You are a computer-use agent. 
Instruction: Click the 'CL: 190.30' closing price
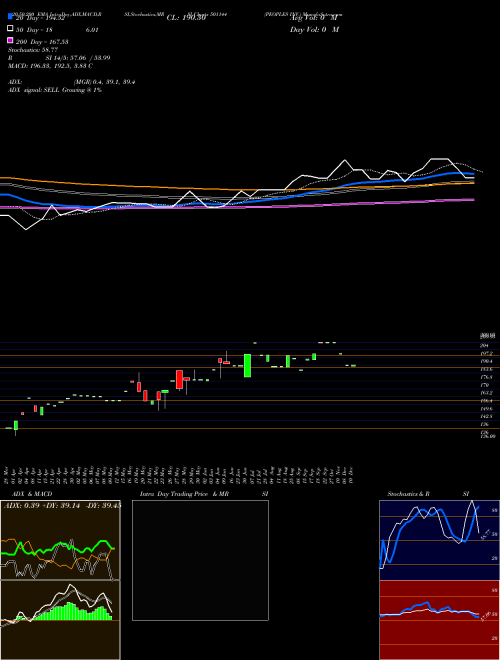186,18
